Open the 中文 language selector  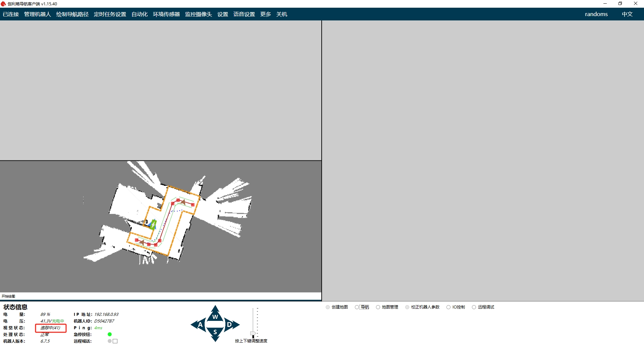[627, 14]
